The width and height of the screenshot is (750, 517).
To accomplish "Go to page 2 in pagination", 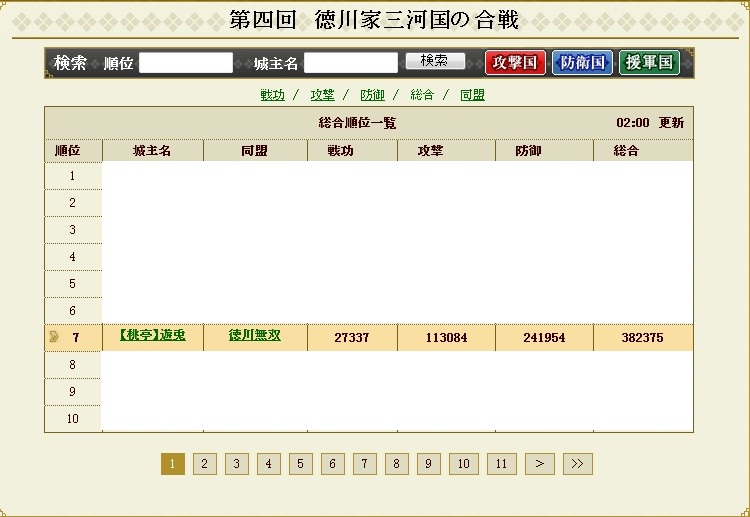I will (205, 464).
